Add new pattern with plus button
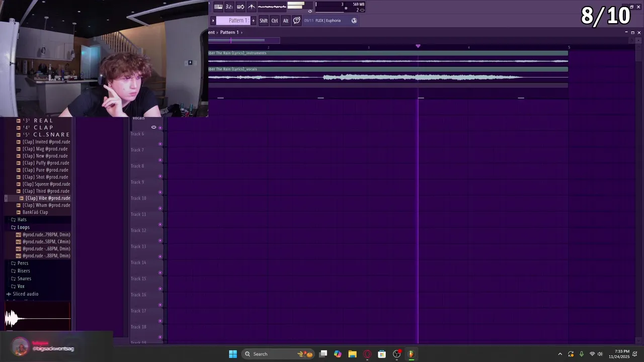 pyautogui.click(x=253, y=21)
